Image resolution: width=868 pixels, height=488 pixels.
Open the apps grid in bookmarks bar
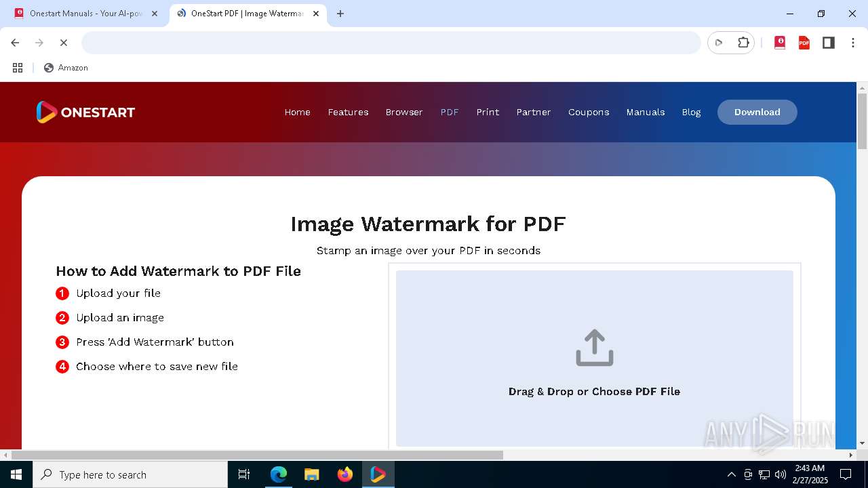pos(18,68)
